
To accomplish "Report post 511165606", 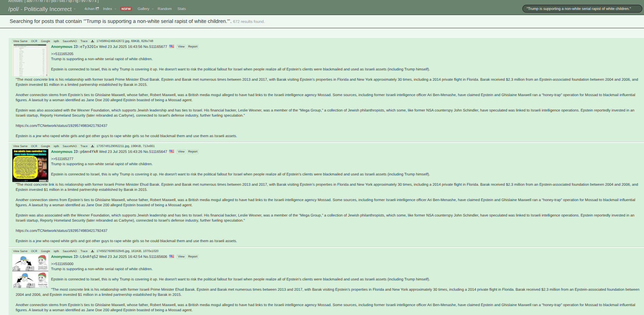I will pyautogui.click(x=193, y=257).
